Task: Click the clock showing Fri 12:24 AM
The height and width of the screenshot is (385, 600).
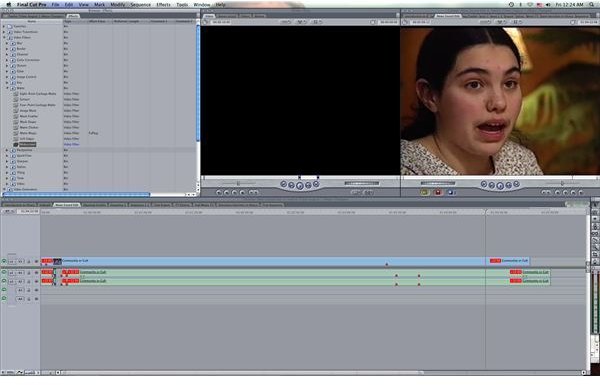Action: [x=569, y=5]
